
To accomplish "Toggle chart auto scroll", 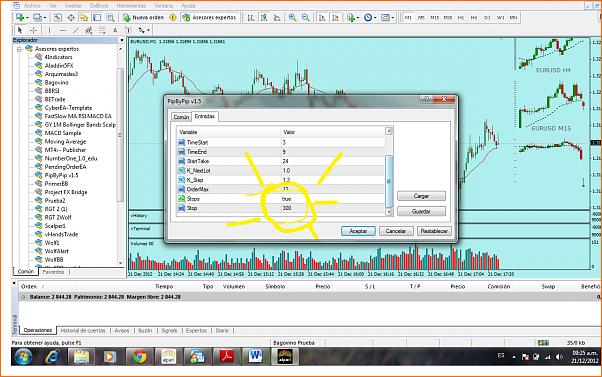I will (x=322, y=17).
